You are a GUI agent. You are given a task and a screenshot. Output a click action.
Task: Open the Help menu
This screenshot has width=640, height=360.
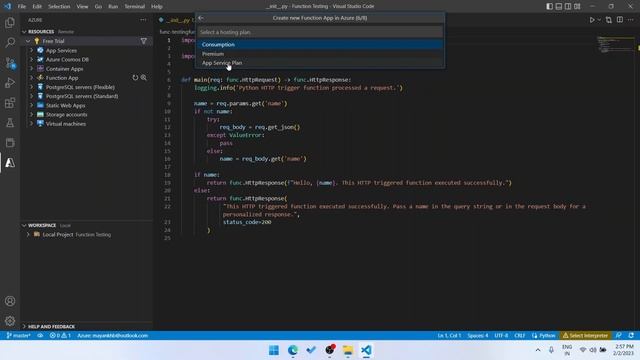tap(157, 7)
